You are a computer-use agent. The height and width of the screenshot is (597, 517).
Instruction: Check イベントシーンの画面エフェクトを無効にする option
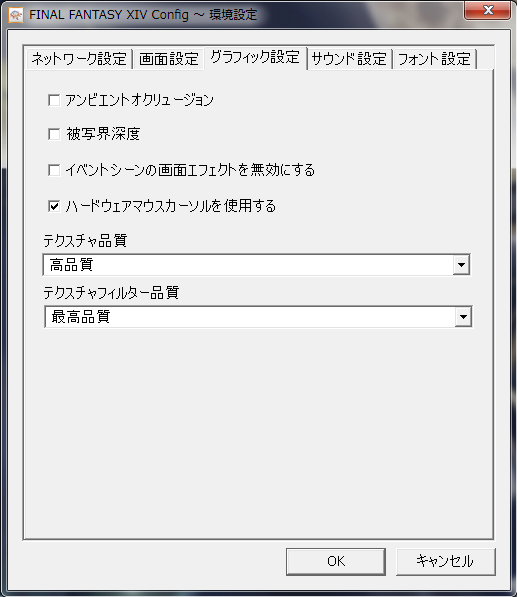click(x=54, y=170)
